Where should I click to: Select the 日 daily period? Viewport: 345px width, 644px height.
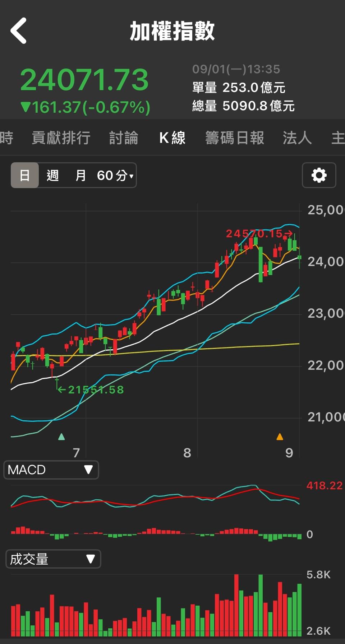(x=24, y=175)
